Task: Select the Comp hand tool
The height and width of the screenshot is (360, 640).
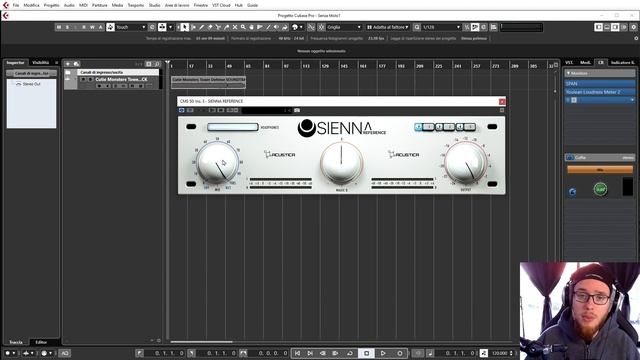Action: pyautogui.click(x=251, y=27)
